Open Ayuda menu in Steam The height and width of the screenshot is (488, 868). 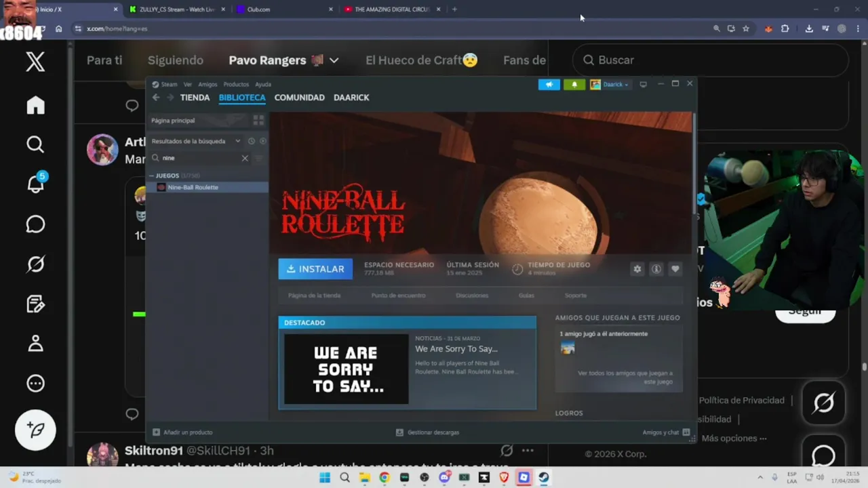tap(263, 85)
